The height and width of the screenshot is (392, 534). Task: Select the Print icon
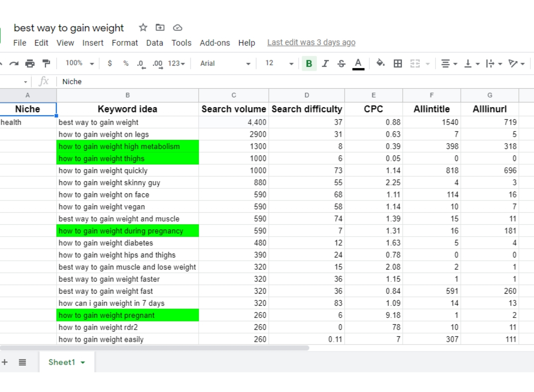(x=30, y=63)
